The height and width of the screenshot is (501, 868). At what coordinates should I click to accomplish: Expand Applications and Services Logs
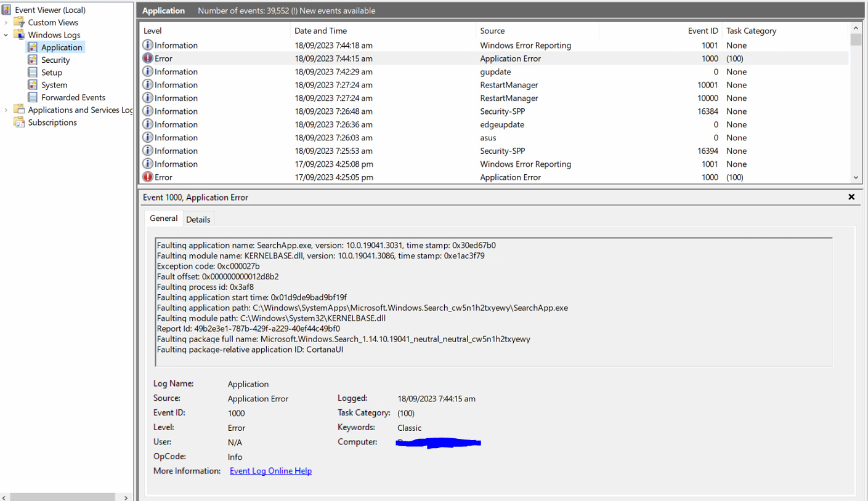point(5,110)
